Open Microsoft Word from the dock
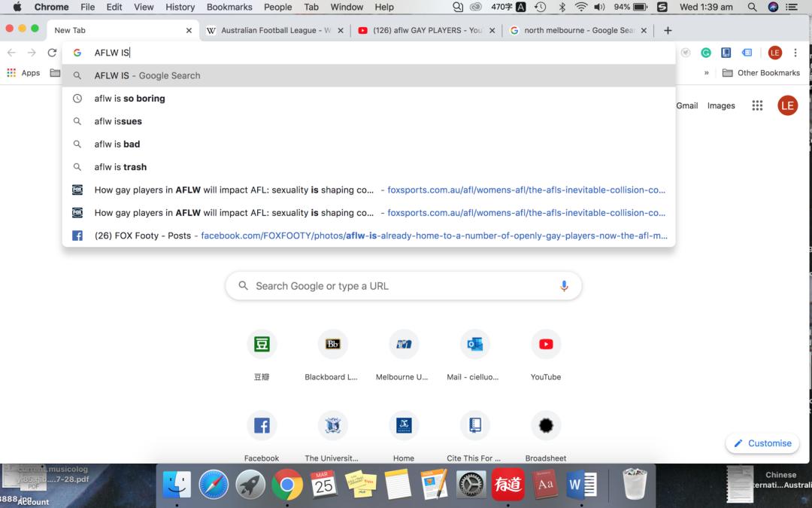 click(583, 485)
